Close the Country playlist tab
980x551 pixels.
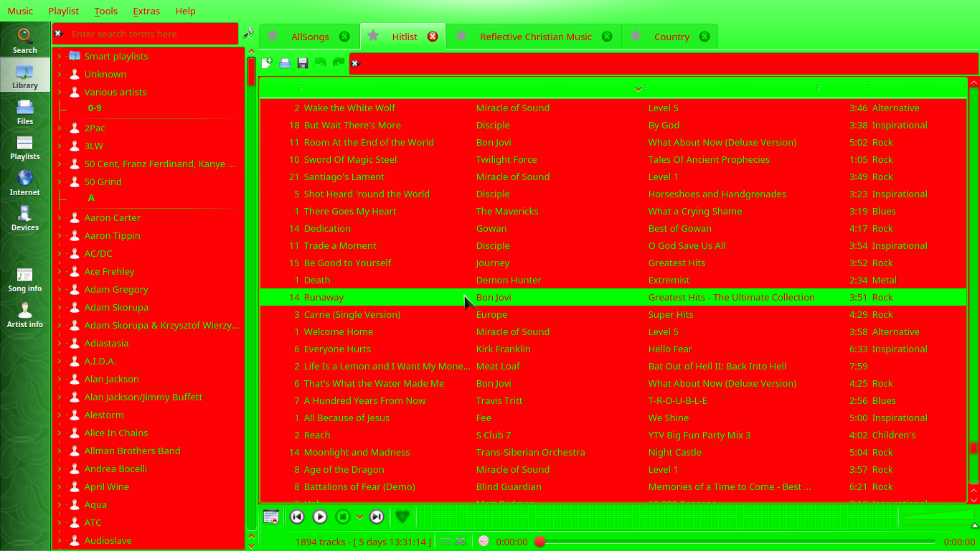tap(705, 37)
